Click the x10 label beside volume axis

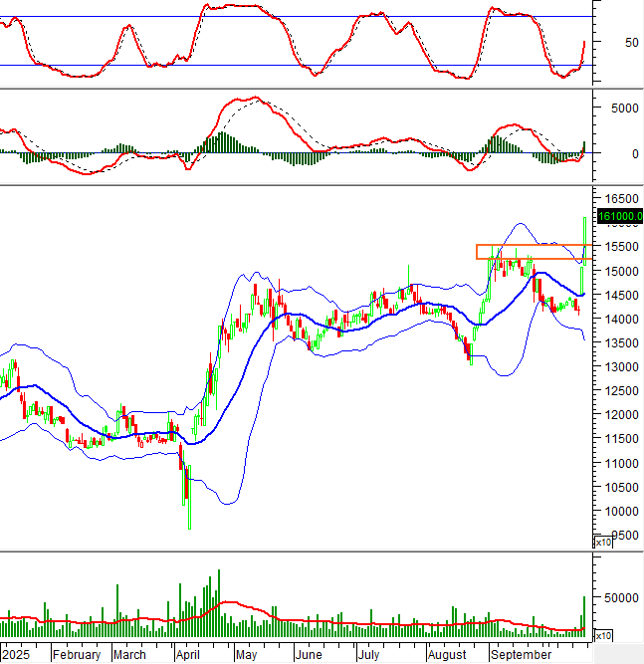point(603,635)
